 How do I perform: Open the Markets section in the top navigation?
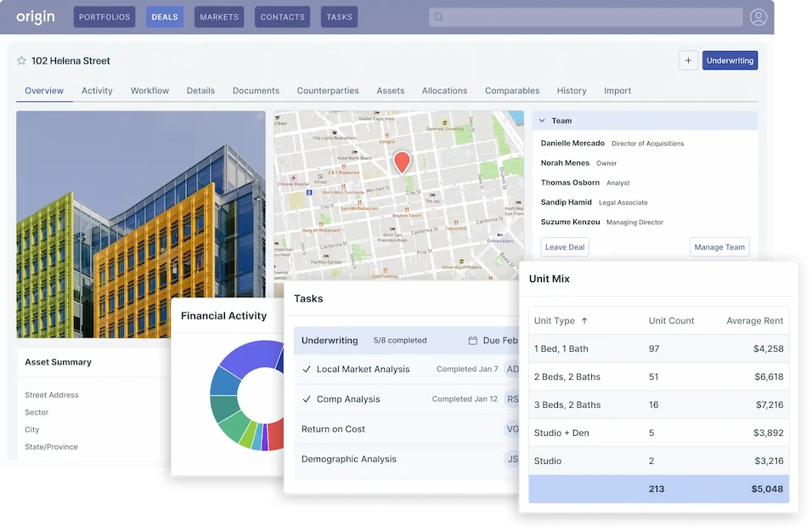coord(218,16)
